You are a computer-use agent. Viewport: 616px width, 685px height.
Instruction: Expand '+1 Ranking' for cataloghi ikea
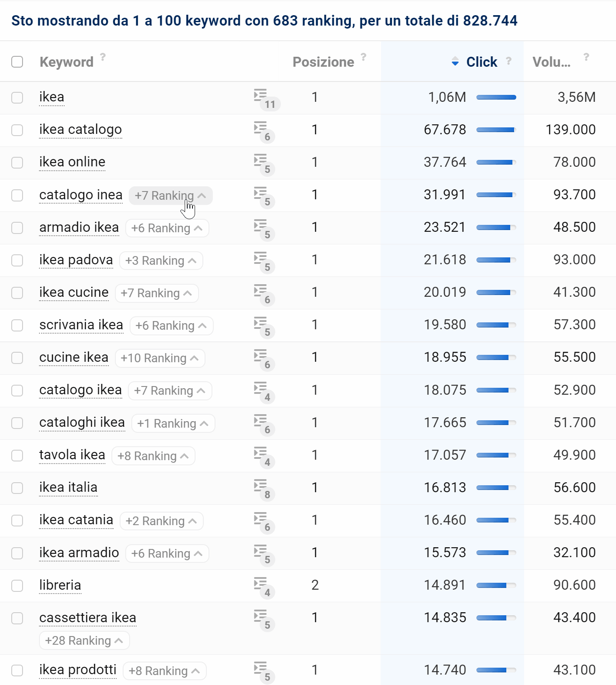[173, 423]
